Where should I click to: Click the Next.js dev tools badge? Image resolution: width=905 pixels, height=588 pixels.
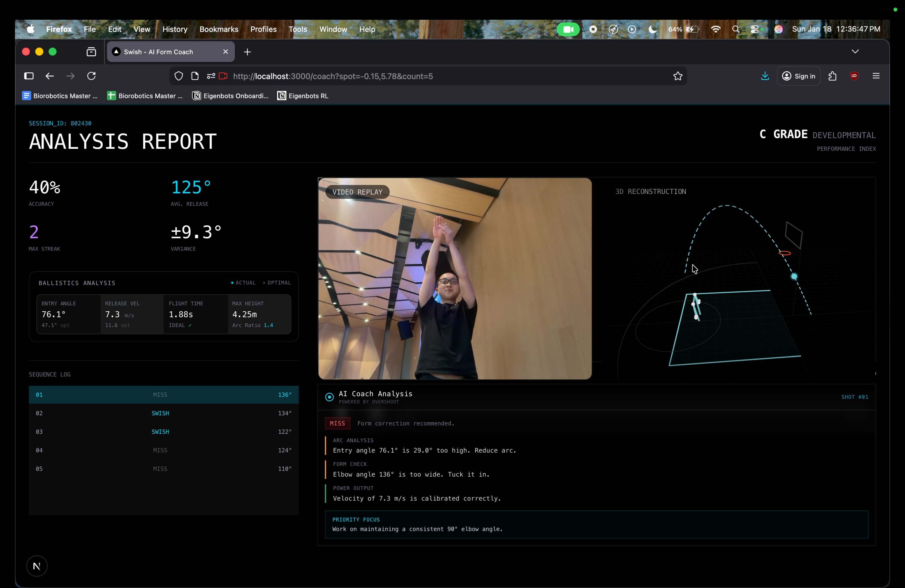coord(37,566)
